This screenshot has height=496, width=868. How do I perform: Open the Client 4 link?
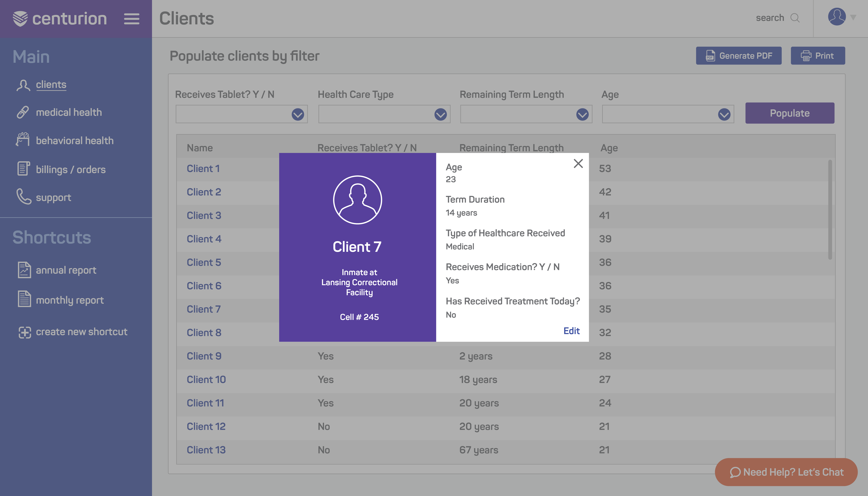(204, 239)
